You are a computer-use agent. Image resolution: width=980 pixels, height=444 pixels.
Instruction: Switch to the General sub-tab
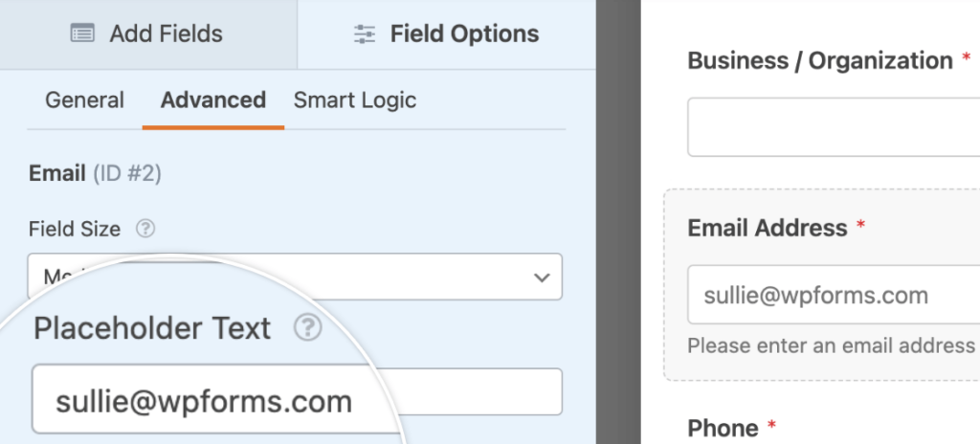coord(84,100)
